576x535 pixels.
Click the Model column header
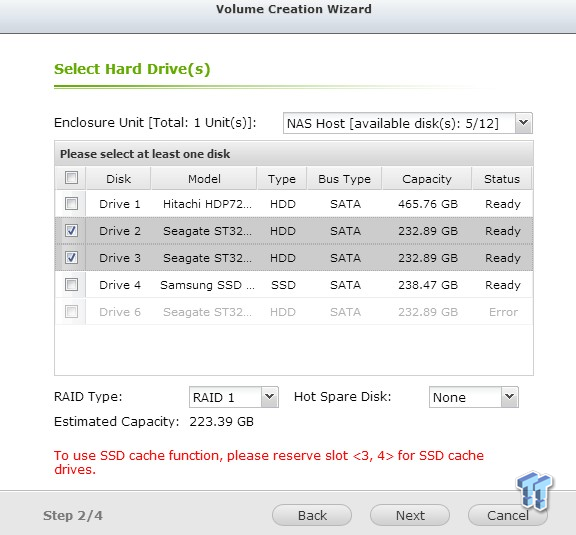(x=204, y=179)
